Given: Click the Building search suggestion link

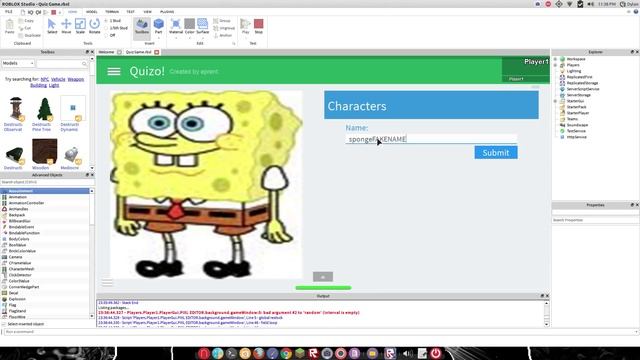Looking at the screenshot, I should pos(38,85).
